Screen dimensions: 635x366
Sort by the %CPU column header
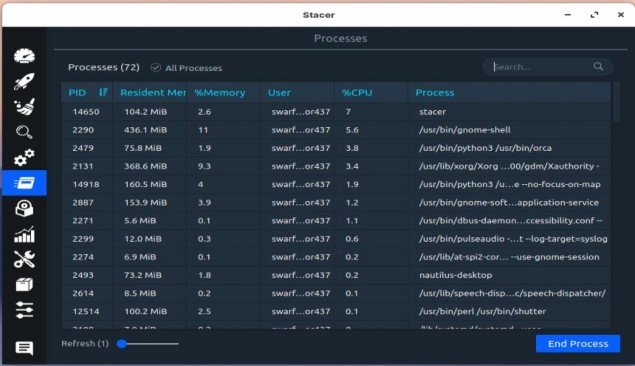(x=357, y=93)
